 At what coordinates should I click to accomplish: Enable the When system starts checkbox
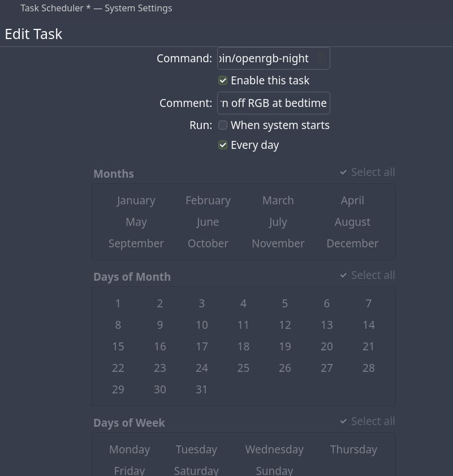point(223,125)
